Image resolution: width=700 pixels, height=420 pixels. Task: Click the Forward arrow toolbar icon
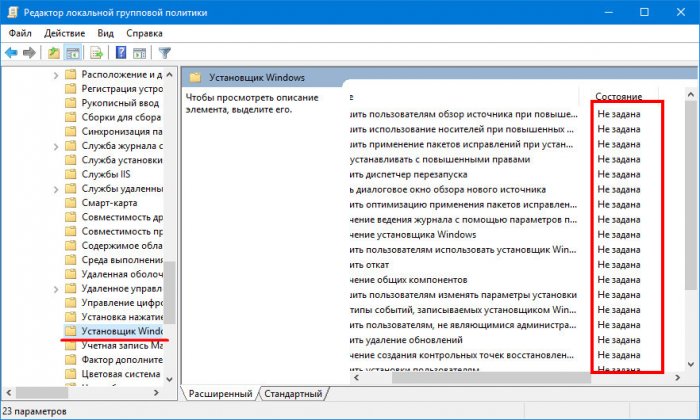coord(29,53)
